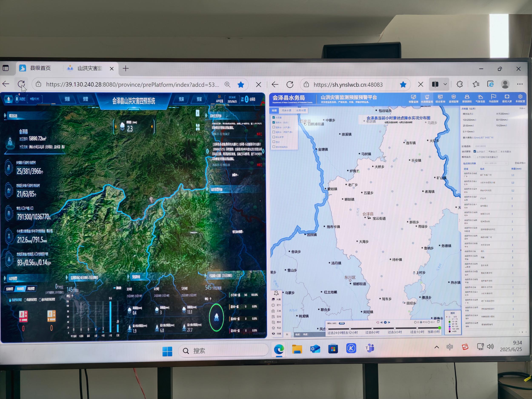
Task: Click the alarm bell icon on map toolbar
Action: click(276, 293)
